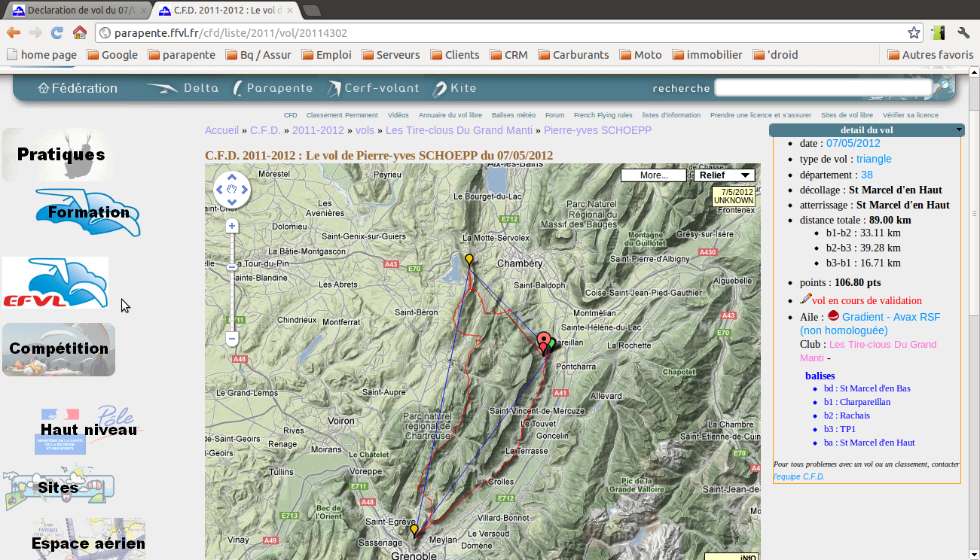The image size is (980, 560).
Task: Open the French Flying rules link
Action: (603, 115)
